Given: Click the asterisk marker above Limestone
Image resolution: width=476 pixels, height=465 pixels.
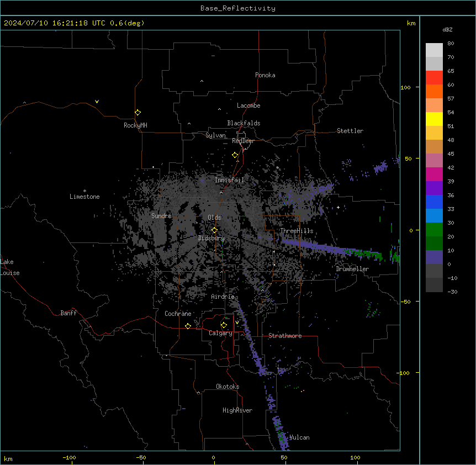Looking at the screenshot, I should (84, 191).
